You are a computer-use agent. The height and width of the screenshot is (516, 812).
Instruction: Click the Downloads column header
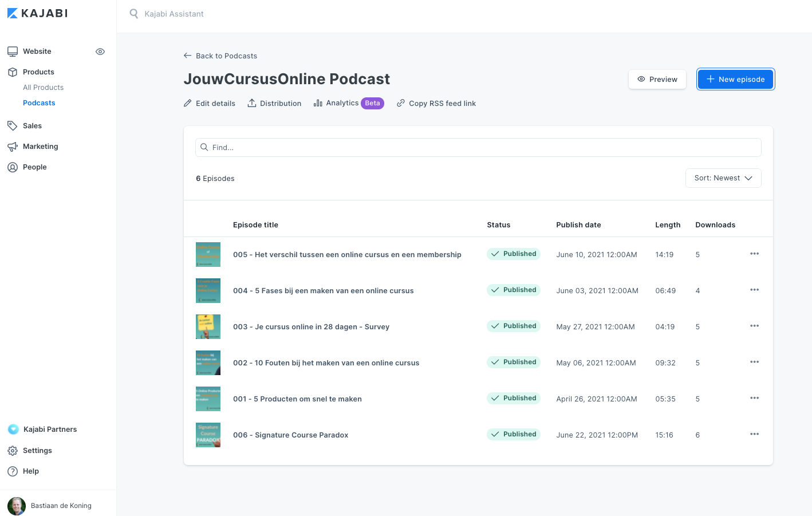pos(715,224)
